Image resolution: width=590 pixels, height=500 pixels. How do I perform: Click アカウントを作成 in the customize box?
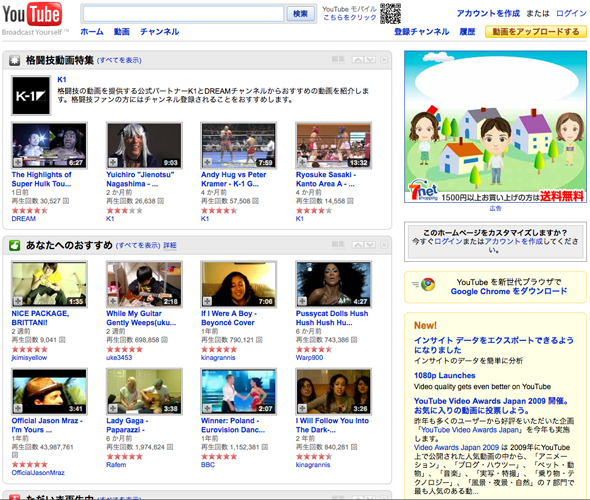point(514,241)
